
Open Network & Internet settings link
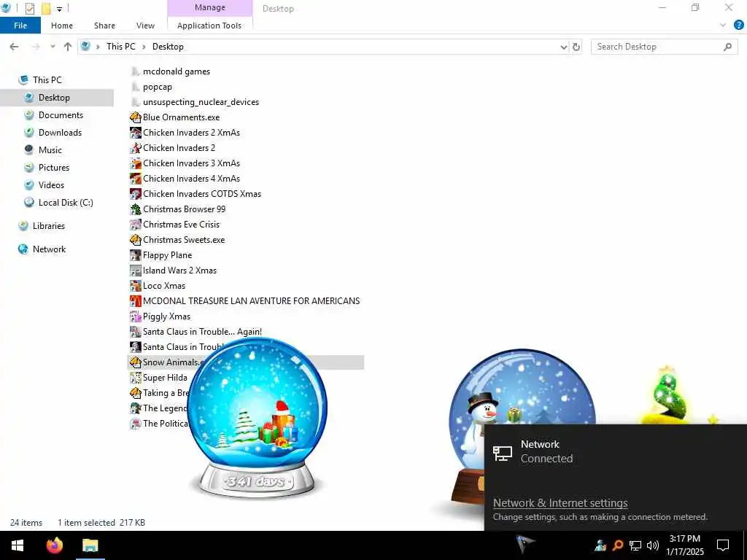[560, 503]
